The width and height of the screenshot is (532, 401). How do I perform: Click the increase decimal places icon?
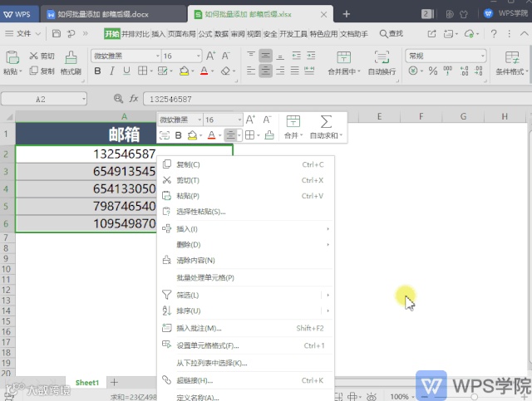[464, 71]
